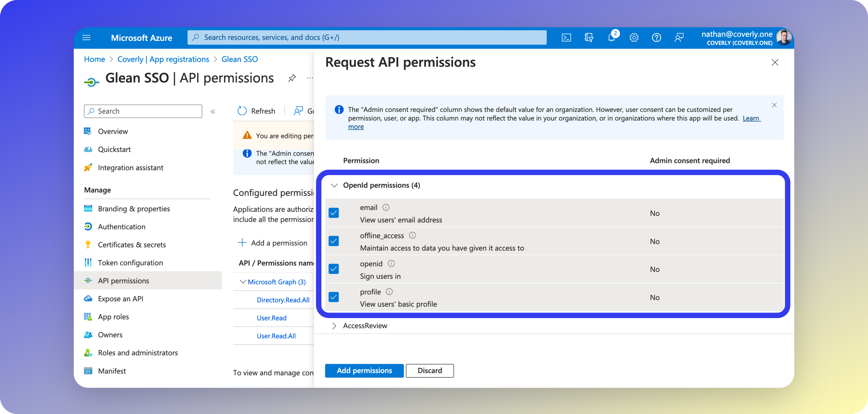The width and height of the screenshot is (868, 414).
Task: Open the Learn more link
Action: [x=751, y=118]
